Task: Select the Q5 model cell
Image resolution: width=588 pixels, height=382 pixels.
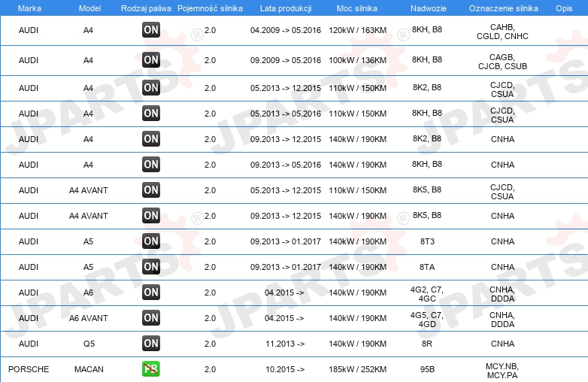Action: [89, 344]
